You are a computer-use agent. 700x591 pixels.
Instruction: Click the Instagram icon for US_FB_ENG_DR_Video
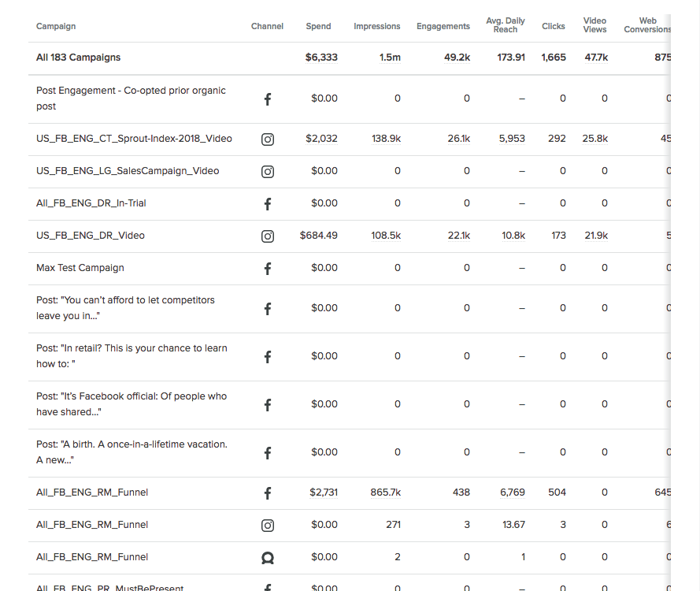coord(268,236)
